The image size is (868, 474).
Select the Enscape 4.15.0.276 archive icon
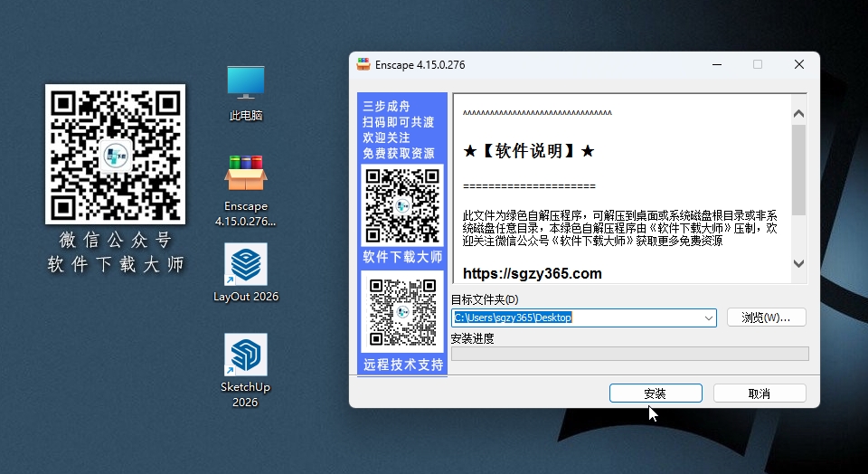pyautogui.click(x=246, y=191)
